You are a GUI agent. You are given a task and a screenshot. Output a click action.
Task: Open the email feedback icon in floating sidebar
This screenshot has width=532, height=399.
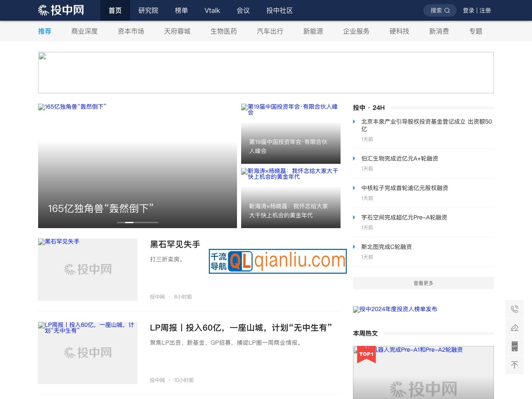pos(515,328)
